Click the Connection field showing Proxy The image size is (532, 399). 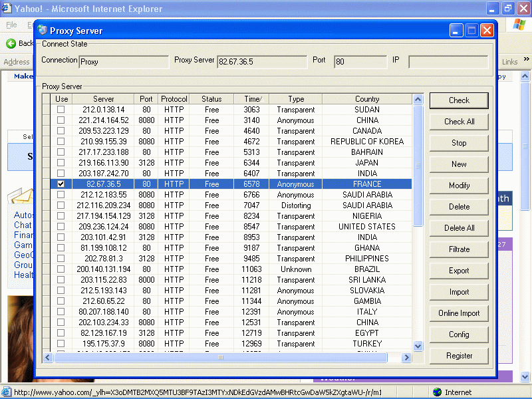coord(124,62)
